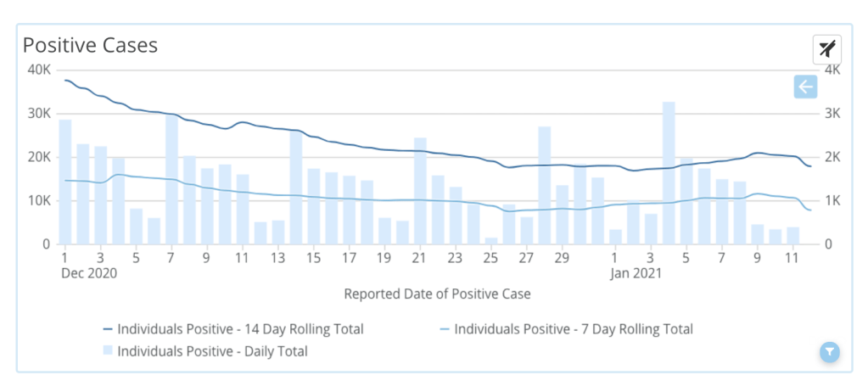Click the Positive Cases chart title
The image size is (868, 392).
[x=90, y=45]
